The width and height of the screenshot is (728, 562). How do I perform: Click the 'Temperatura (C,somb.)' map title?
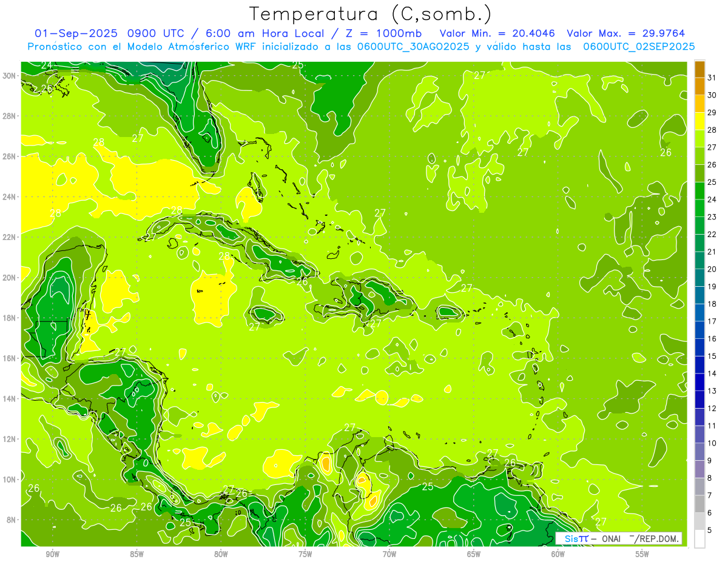point(371,14)
